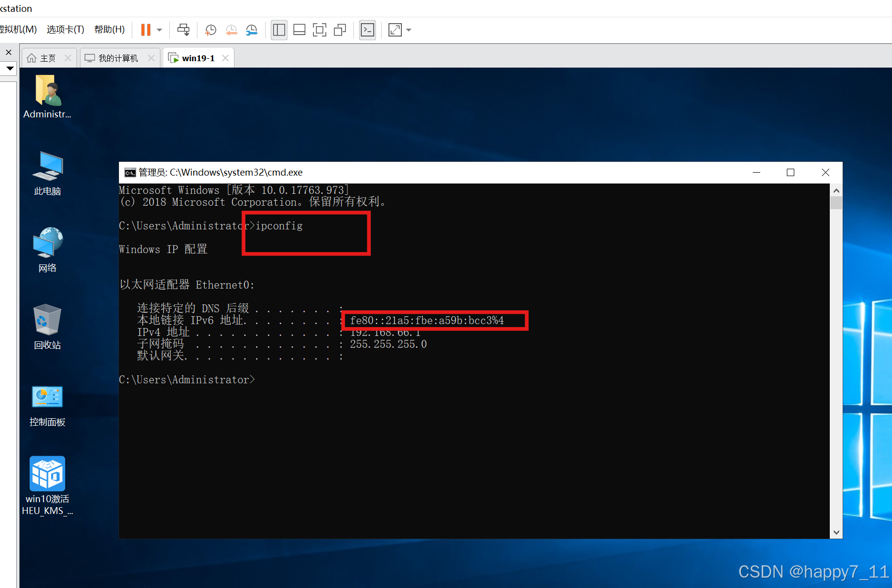Click the cmd vertical scrollbar thumb
Image resolution: width=892 pixels, height=588 pixels.
coord(836,203)
